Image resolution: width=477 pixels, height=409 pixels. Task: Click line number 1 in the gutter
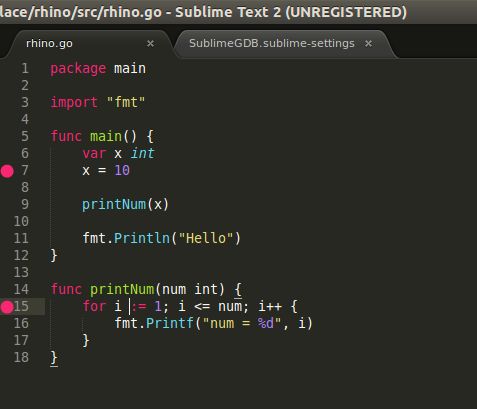(x=25, y=69)
